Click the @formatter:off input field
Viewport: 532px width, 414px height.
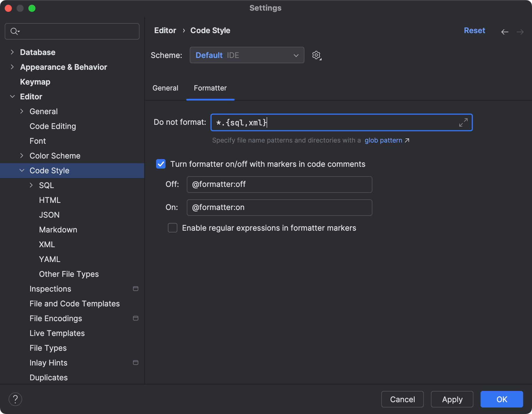pyautogui.click(x=279, y=184)
